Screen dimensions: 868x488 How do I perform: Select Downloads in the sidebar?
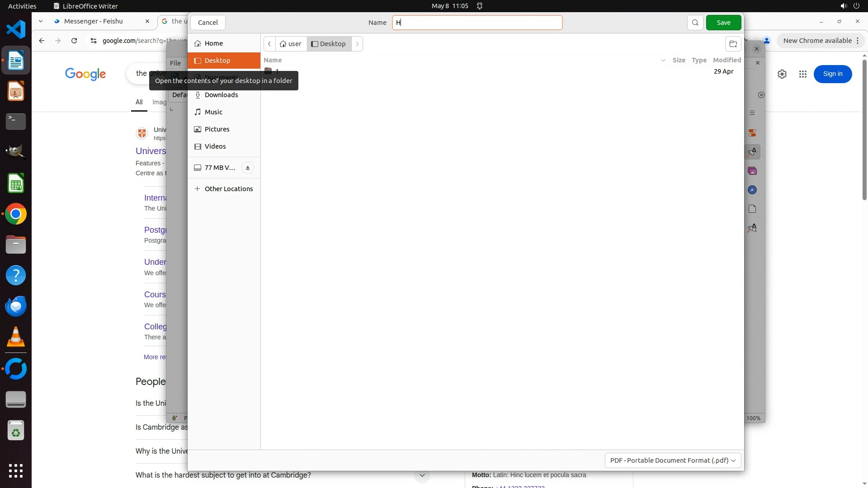click(x=221, y=95)
